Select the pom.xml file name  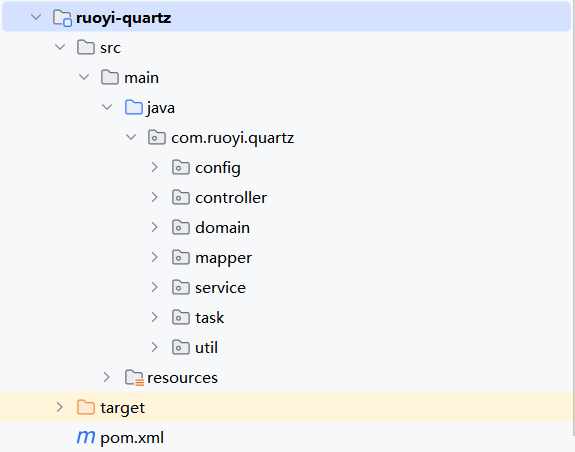[132, 438]
